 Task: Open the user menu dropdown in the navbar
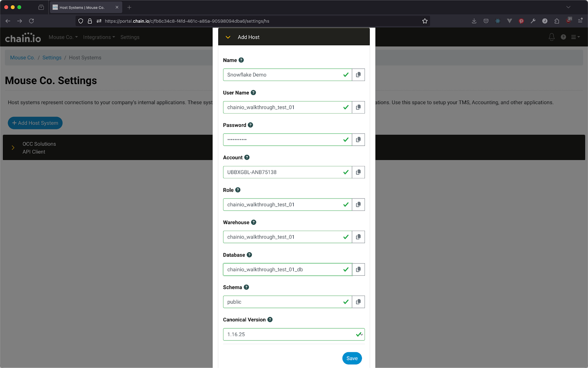[x=576, y=37]
